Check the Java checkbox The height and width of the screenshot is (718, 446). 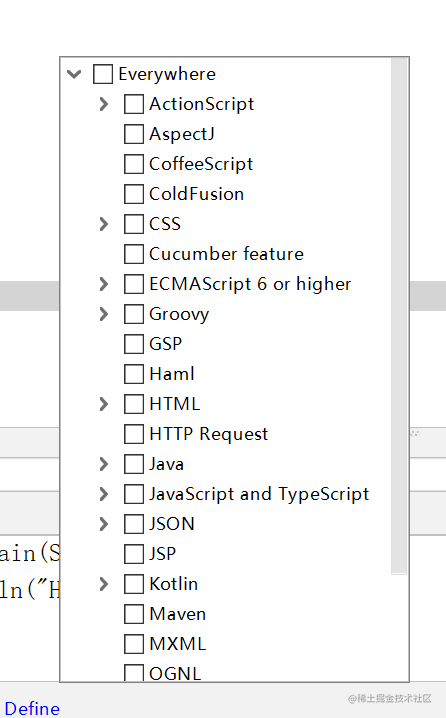[x=134, y=464]
